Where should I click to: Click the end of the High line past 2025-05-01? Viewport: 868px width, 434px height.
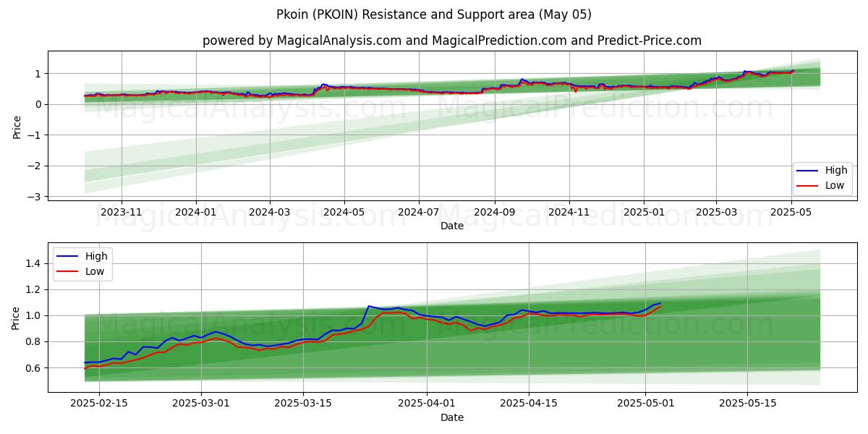(x=660, y=303)
